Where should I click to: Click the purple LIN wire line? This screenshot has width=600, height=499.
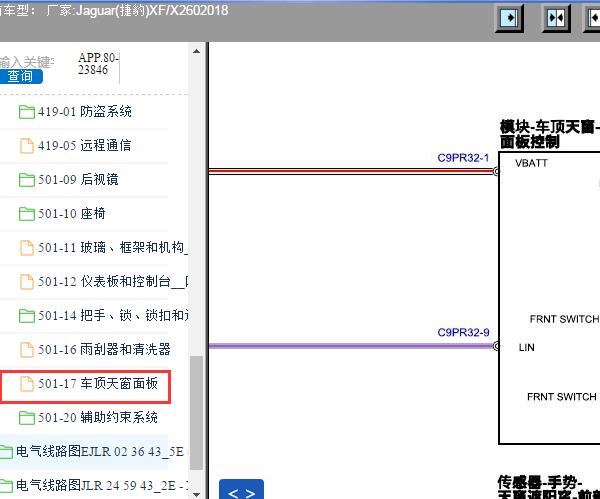[x=352, y=346]
